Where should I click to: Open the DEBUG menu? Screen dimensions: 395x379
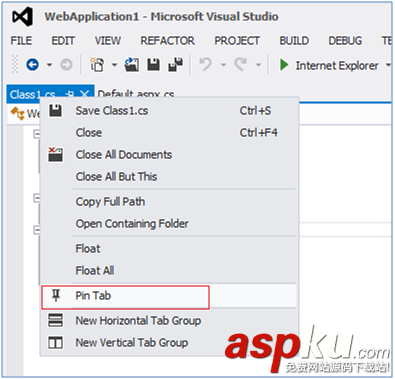click(345, 41)
